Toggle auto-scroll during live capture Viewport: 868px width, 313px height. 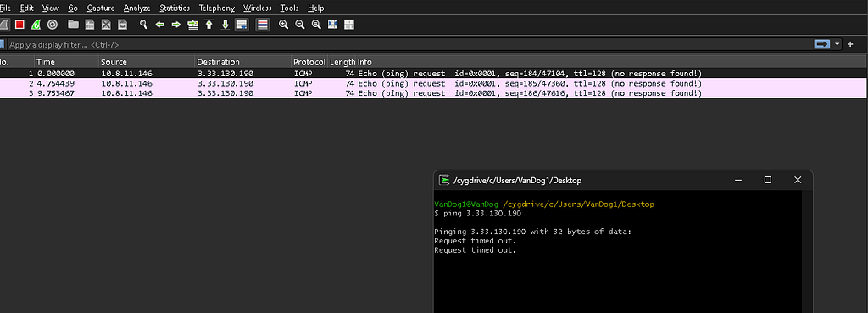pos(242,25)
